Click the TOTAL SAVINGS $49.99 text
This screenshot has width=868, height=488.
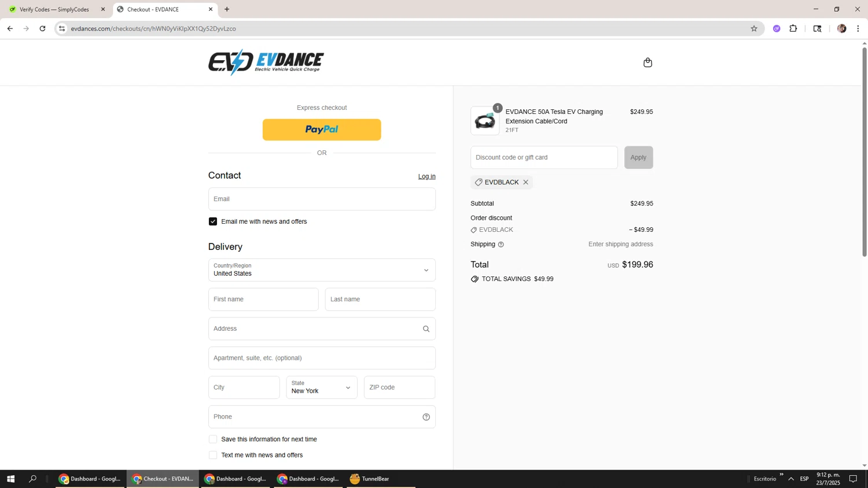517,279
